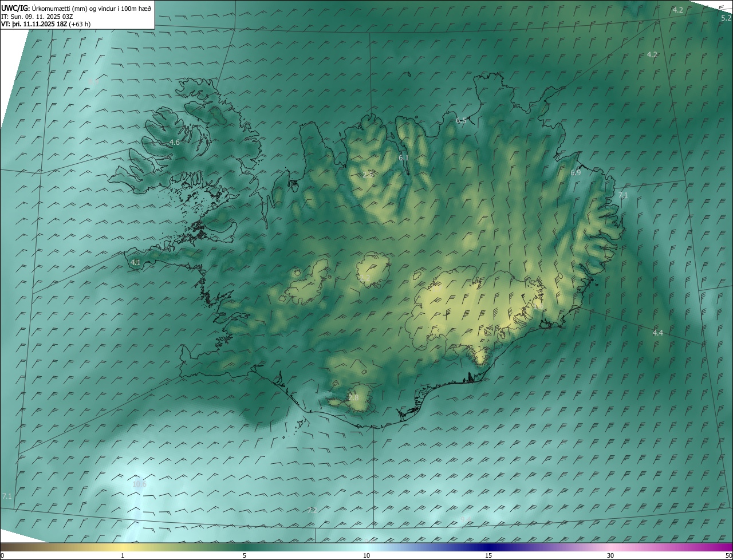
Task: Click the map title "Úrkomumætti (mm) og vindur í 100m hæð"
Action: pos(91,7)
